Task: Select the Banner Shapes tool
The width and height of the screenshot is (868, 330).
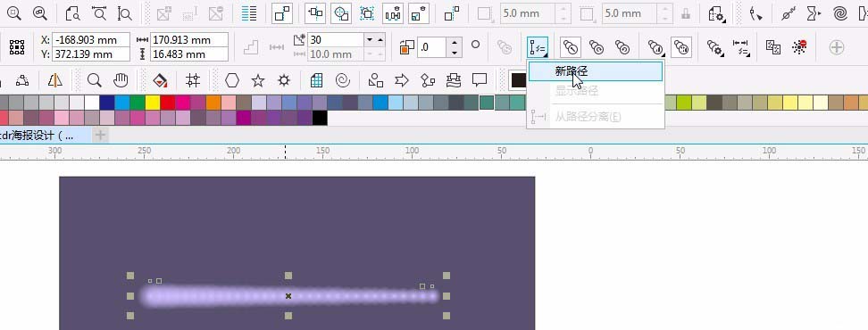Action: pyautogui.click(x=454, y=81)
